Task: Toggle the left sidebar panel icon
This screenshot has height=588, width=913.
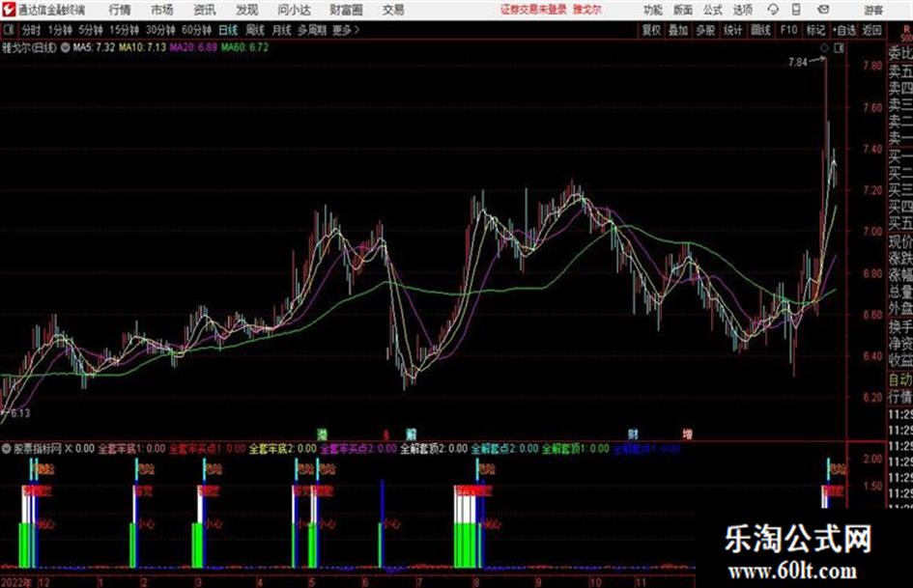Action: 9,30
